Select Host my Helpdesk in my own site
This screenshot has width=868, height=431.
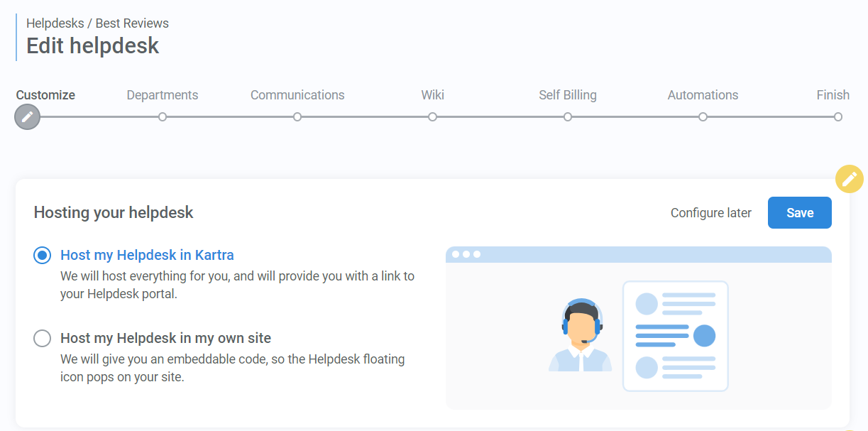tap(41, 339)
